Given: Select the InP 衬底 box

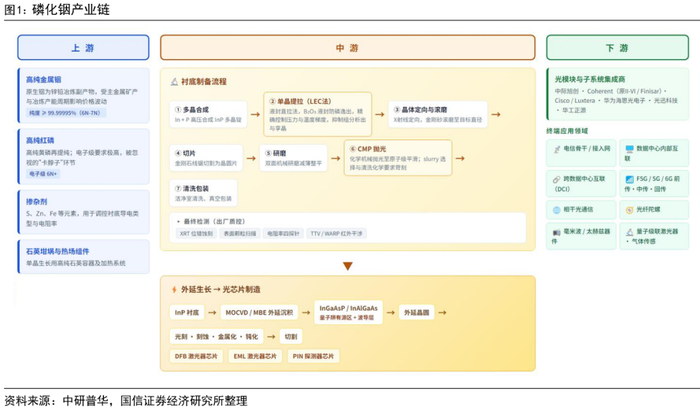Looking at the screenshot, I should point(187,312).
